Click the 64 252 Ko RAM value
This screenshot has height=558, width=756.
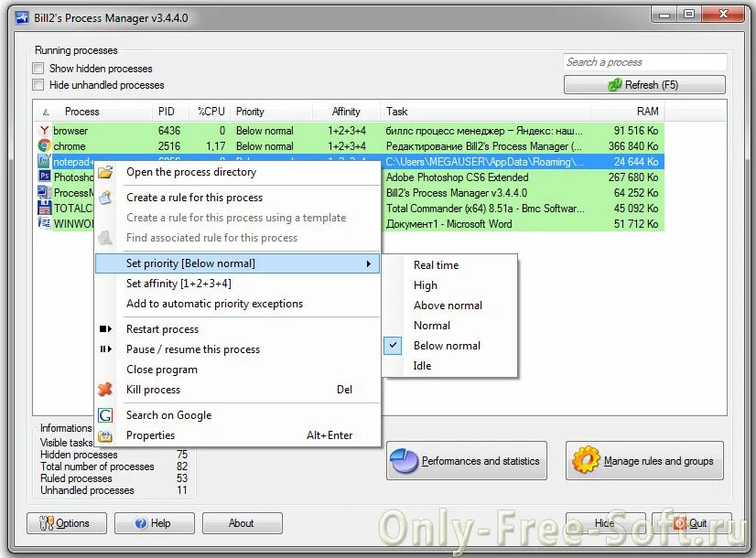636,193
